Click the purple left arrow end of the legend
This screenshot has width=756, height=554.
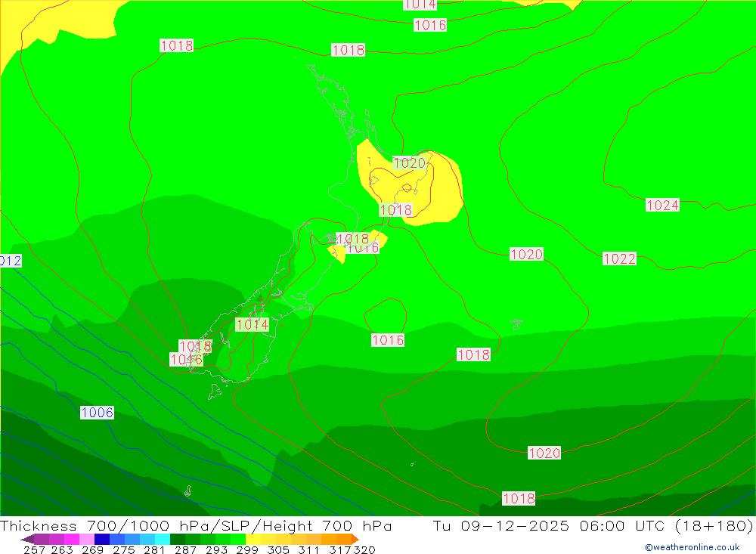[x=27, y=539]
